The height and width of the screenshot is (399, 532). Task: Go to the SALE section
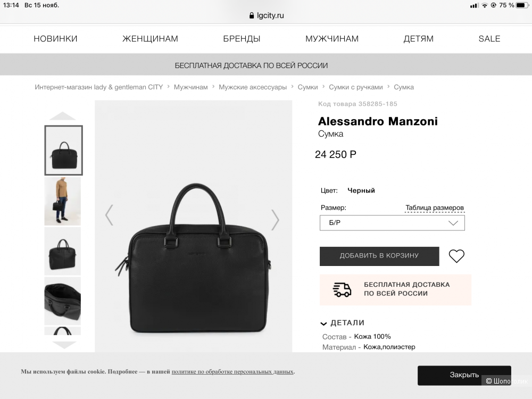[489, 39]
